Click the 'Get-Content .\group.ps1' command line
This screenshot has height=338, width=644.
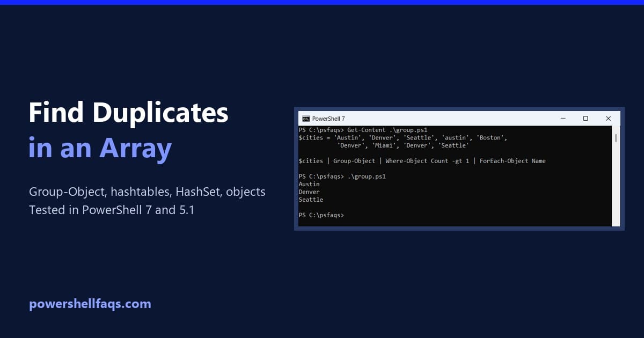click(363, 130)
